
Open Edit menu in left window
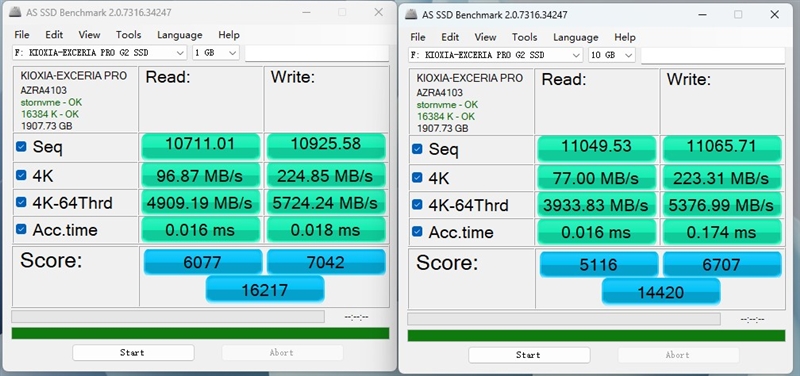54,35
